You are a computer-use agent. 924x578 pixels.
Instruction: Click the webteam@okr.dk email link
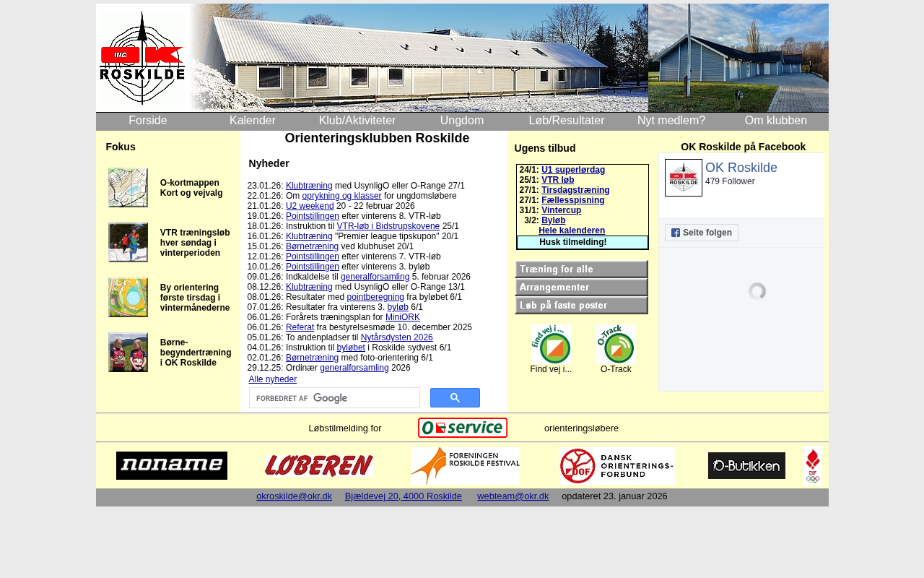513,496
